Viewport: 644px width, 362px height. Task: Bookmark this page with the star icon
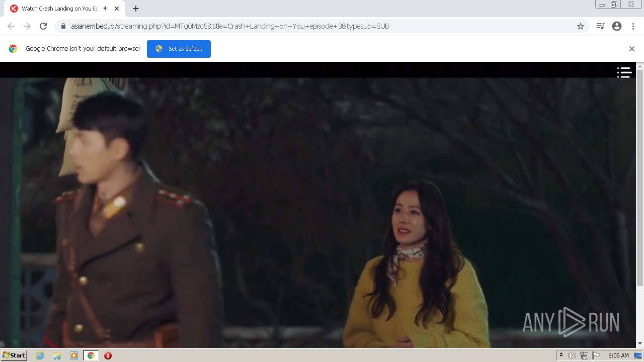[581, 26]
